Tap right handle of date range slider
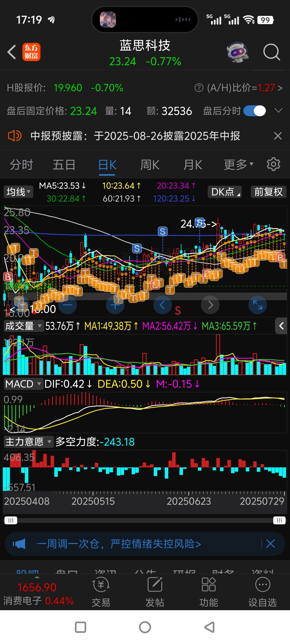 point(279,520)
